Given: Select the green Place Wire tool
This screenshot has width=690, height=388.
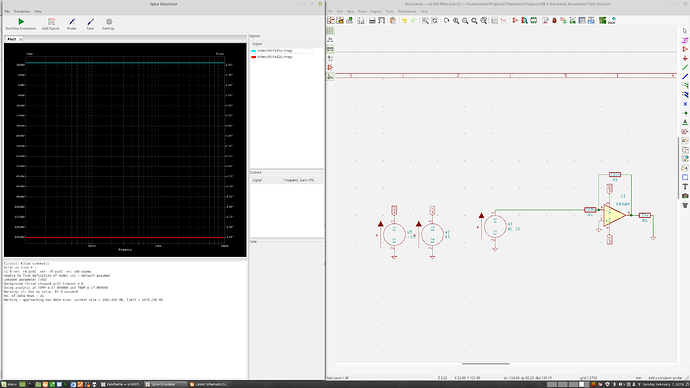Looking at the screenshot, I should click(685, 67).
